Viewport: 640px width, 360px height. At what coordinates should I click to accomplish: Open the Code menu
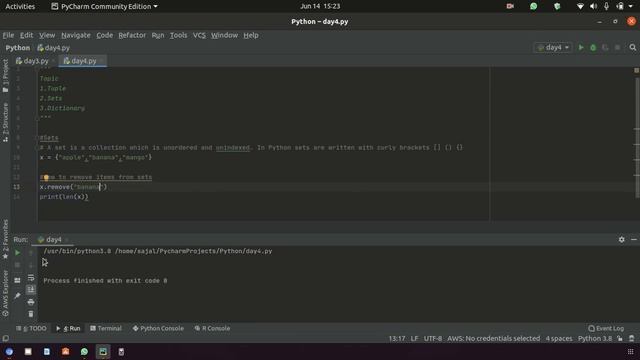click(104, 36)
